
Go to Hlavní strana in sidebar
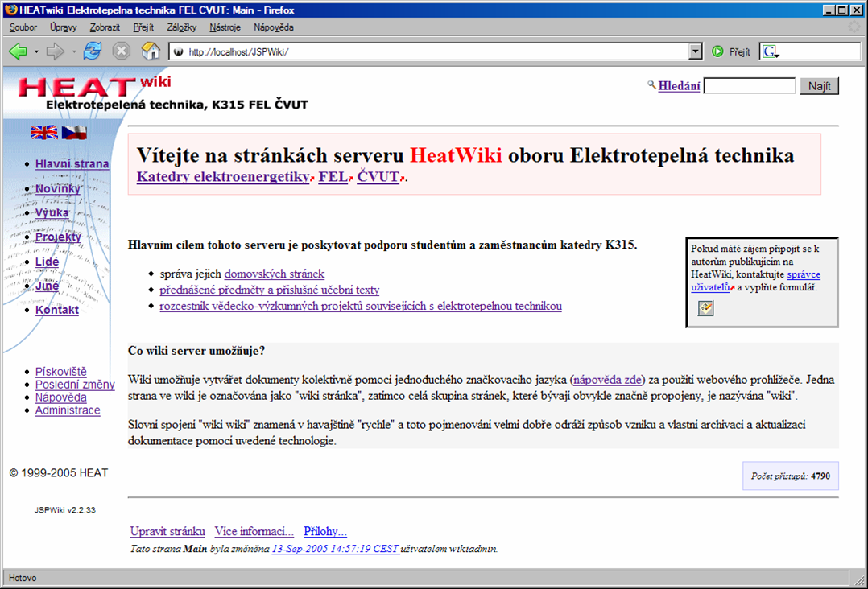click(x=72, y=163)
